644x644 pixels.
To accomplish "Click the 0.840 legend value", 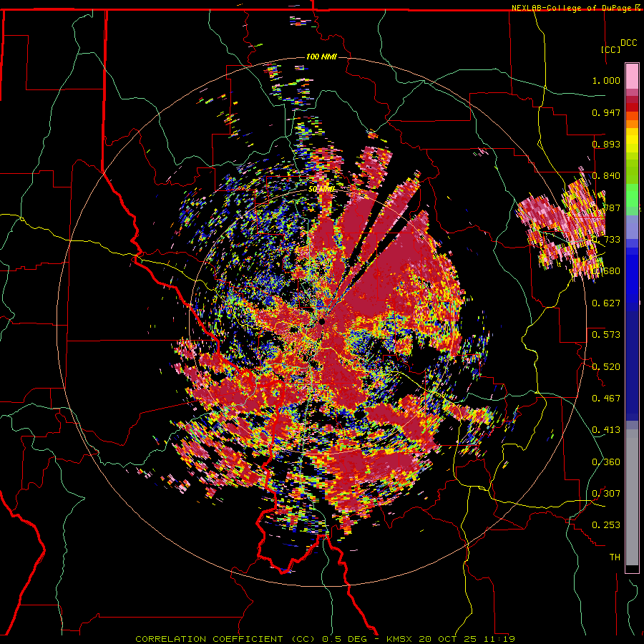I will pos(606,176).
